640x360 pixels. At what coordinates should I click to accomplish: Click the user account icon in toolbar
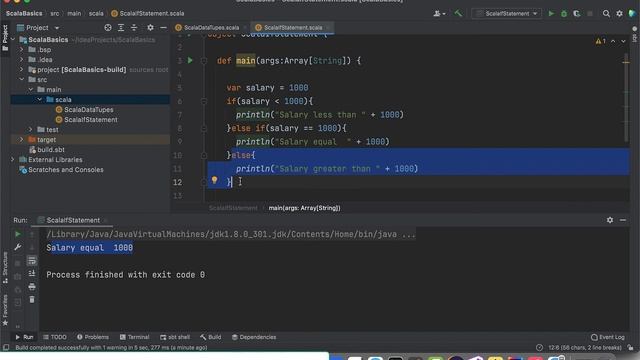click(439, 13)
